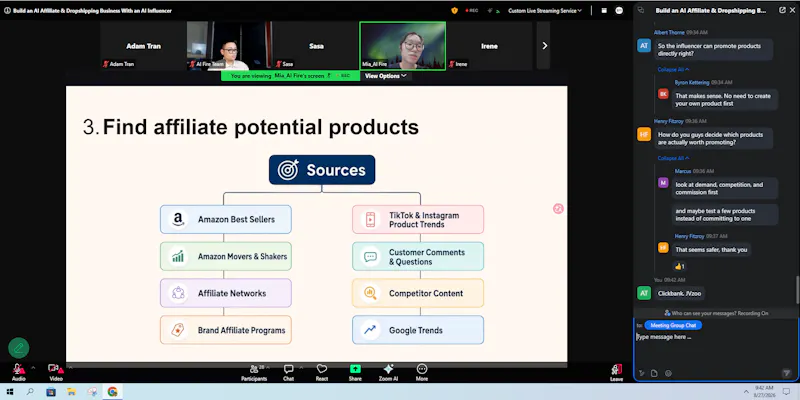Screen dimensions: 800x400
Task: Open the More options menu
Action: click(421, 372)
